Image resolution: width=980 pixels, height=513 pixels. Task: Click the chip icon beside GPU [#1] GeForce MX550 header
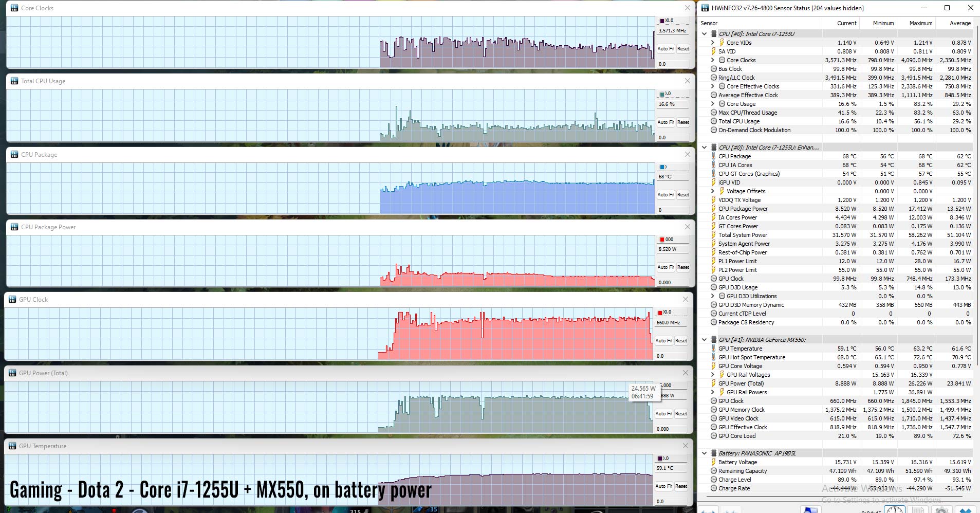click(x=713, y=340)
